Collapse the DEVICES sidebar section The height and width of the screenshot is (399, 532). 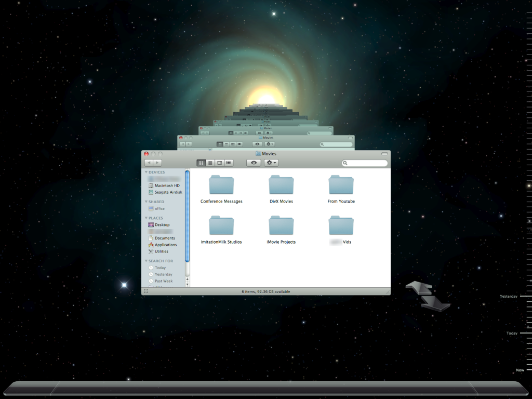[146, 172]
